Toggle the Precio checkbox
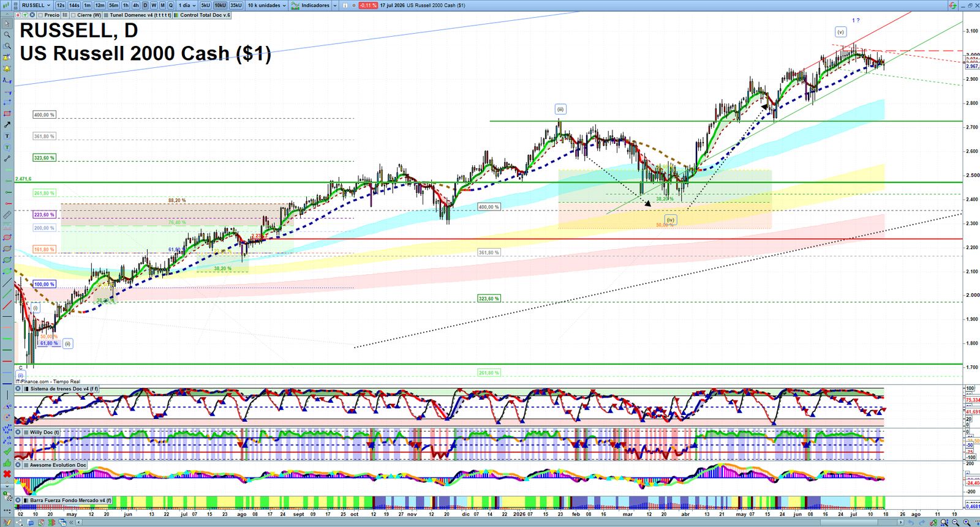 tap(40, 15)
